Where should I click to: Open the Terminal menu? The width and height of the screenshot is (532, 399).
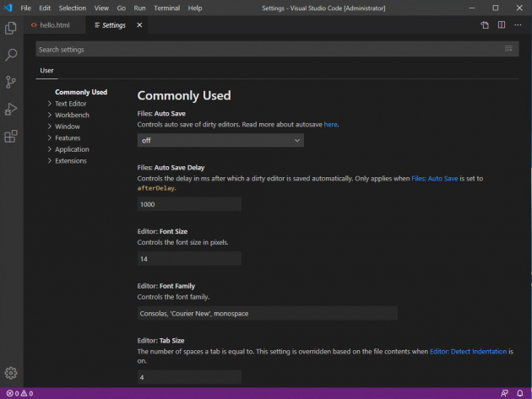pos(166,8)
